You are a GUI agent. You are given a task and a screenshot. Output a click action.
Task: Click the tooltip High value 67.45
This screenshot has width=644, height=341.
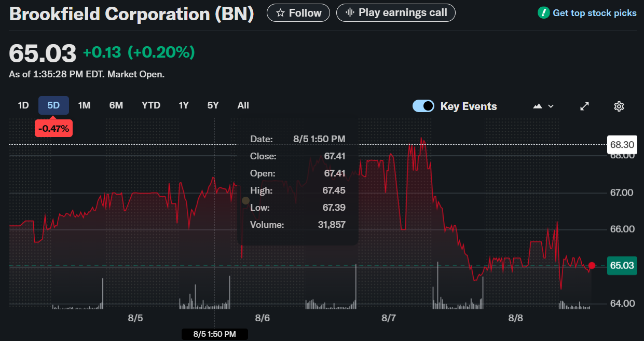point(334,190)
